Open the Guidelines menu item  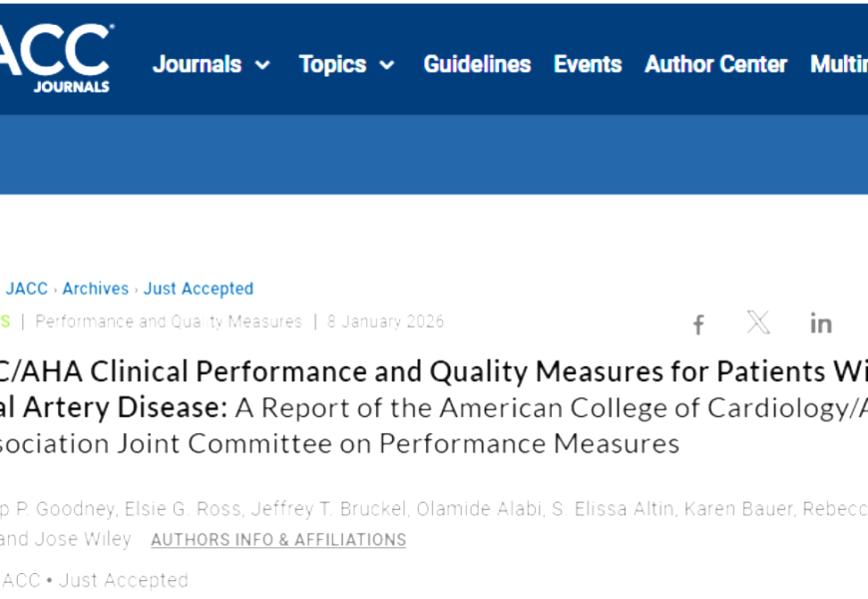pyautogui.click(x=477, y=65)
